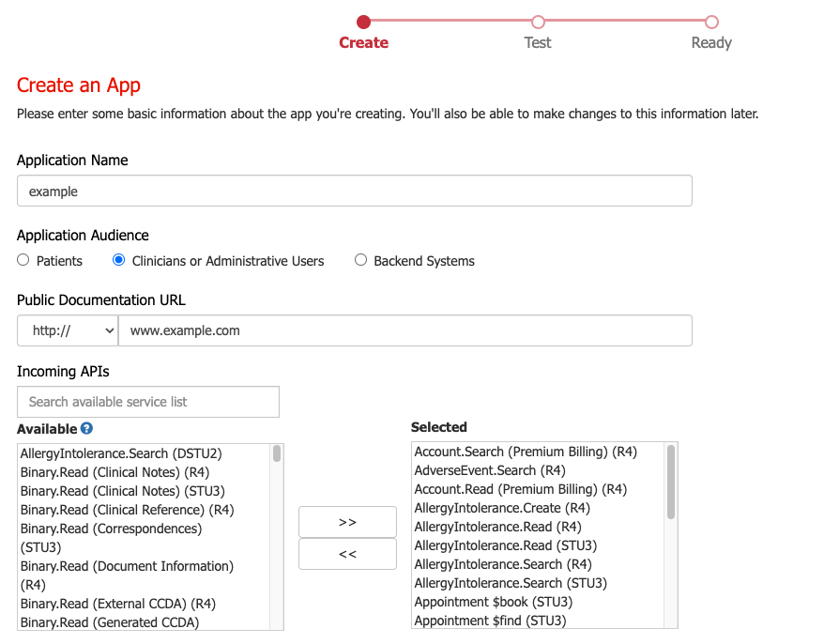Viewport: 839px width, 644px height.
Task: Click the << button to remove APIs
Action: pos(347,554)
